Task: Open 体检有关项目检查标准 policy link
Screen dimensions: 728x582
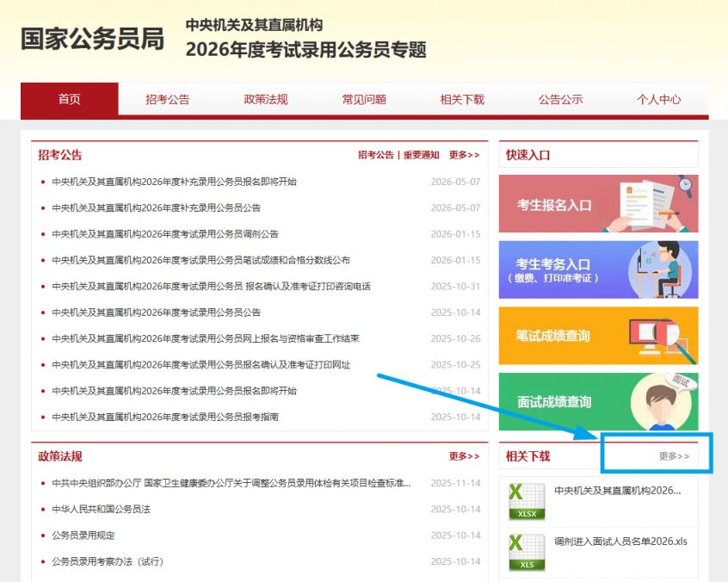Action: point(231,483)
